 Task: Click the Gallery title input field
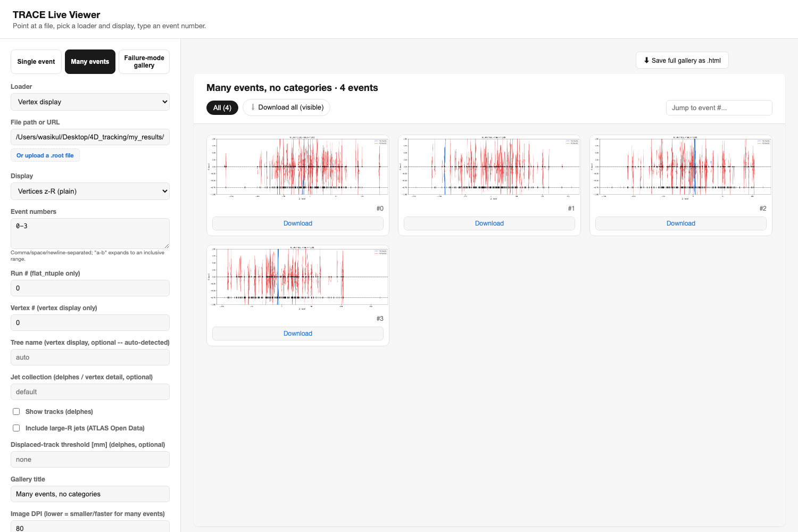90,494
